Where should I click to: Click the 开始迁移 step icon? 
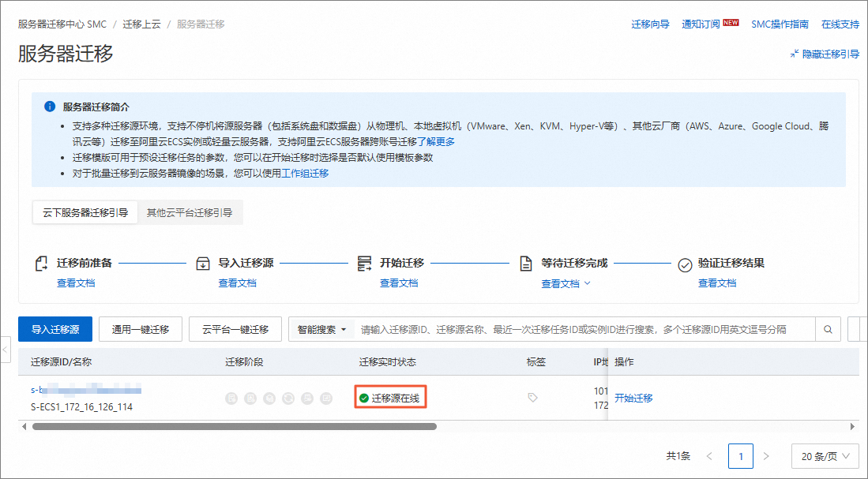[x=364, y=264]
